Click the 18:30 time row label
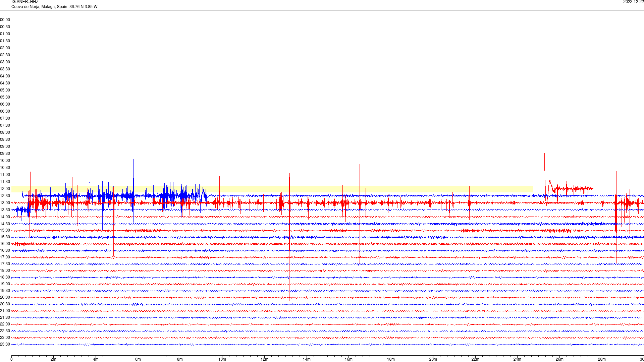 point(5,277)
